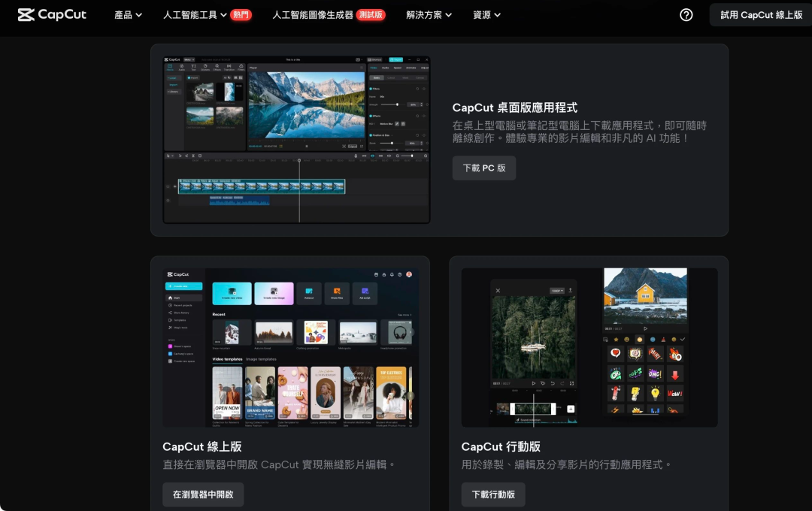812x511 pixels.
Task: Click the 試用 CapCut 線上版 button
Action: (760, 14)
